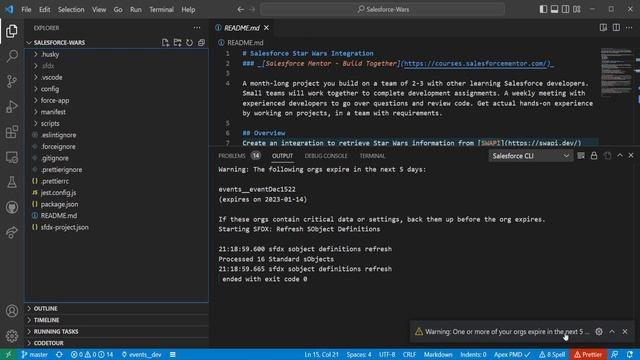
Task: Close the bottom output panel
Action: pyautogui.click(x=631, y=156)
